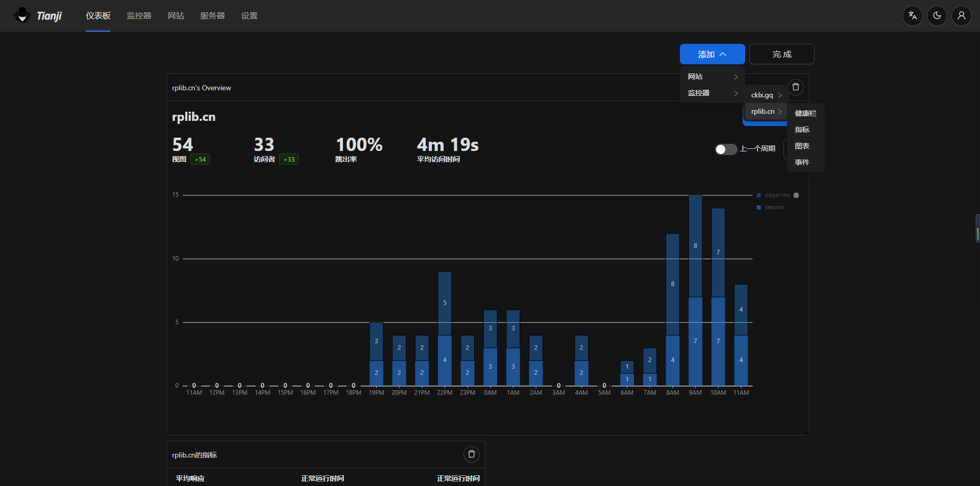This screenshot has height=486, width=980.
Task: Select 健康栏 from the rplib.cn submenu
Action: pos(805,114)
